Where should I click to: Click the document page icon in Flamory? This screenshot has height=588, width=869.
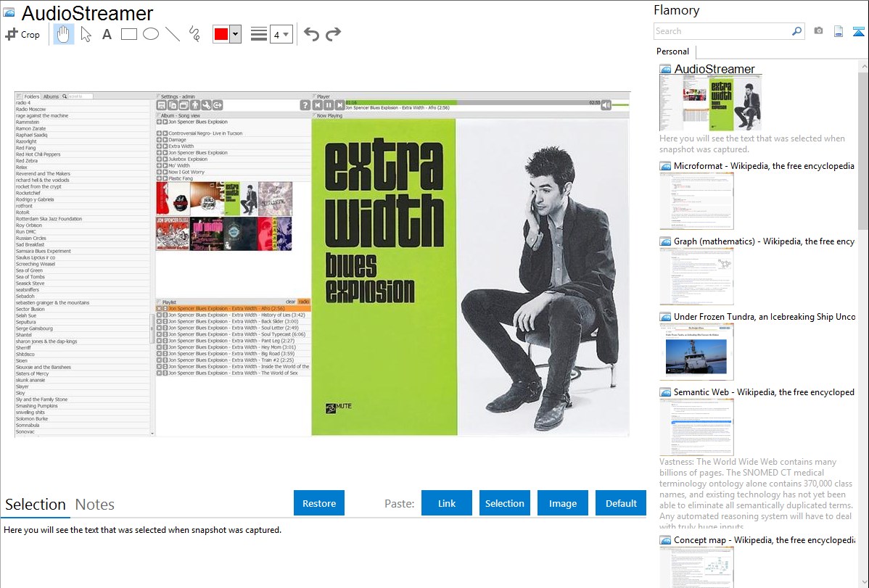click(839, 31)
